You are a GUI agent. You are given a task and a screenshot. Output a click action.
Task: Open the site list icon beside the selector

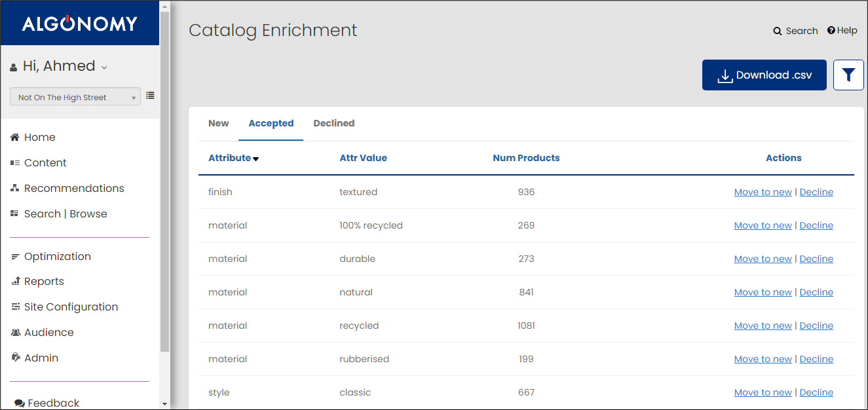point(150,96)
